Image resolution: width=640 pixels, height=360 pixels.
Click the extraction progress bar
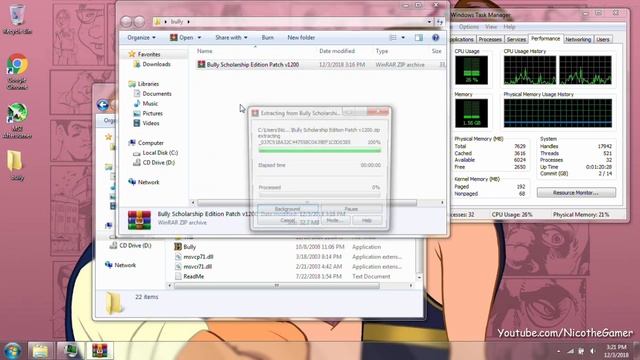click(320, 151)
